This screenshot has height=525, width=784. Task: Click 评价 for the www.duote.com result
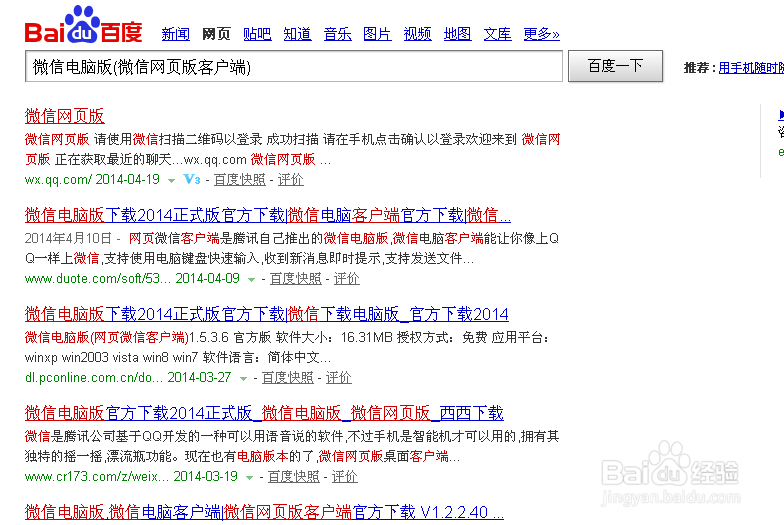pyautogui.click(x=346, y=278)
